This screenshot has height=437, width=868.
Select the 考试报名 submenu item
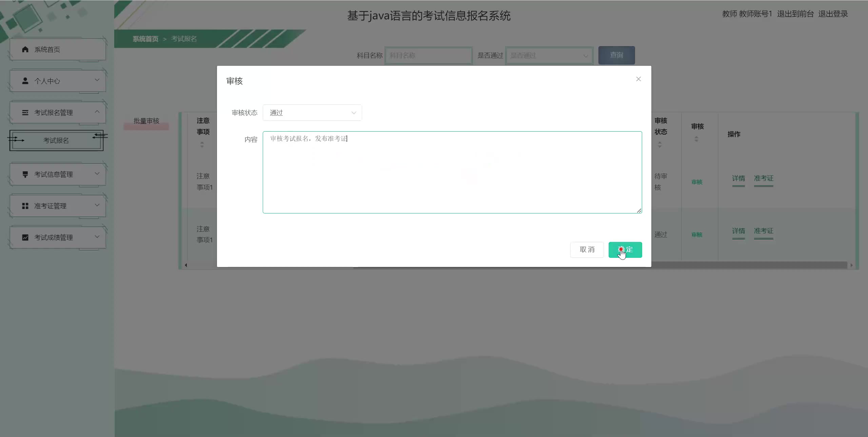pos(56,140)
